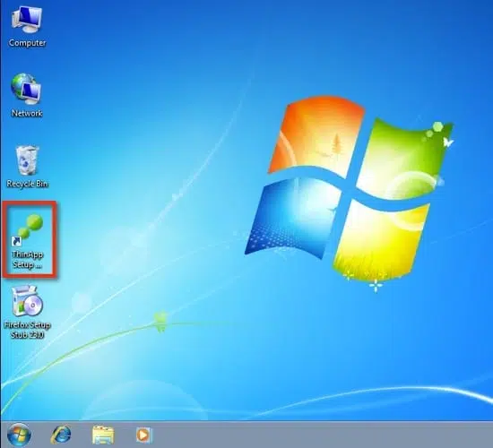Click an empty area of the taskbar

(x=315, y=435)
